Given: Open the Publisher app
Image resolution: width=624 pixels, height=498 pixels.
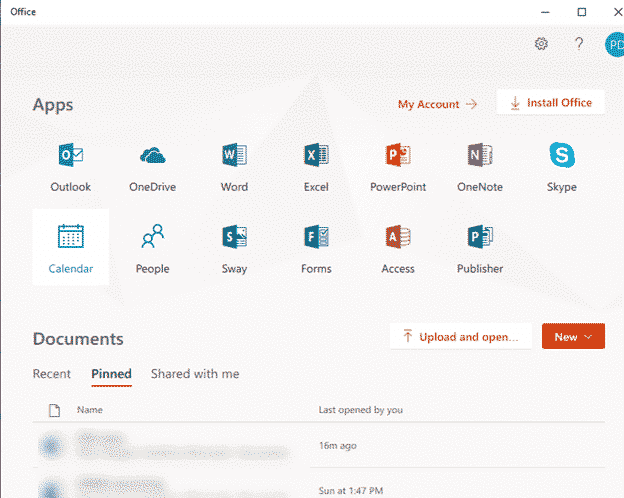Looking at the screenshot, I should click(480, 248).
